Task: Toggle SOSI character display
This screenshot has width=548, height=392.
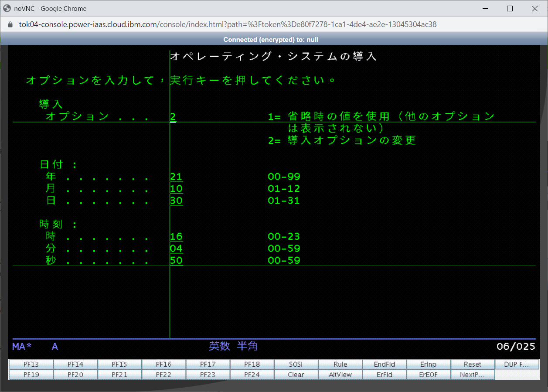Action: click(x=296, y=364)
